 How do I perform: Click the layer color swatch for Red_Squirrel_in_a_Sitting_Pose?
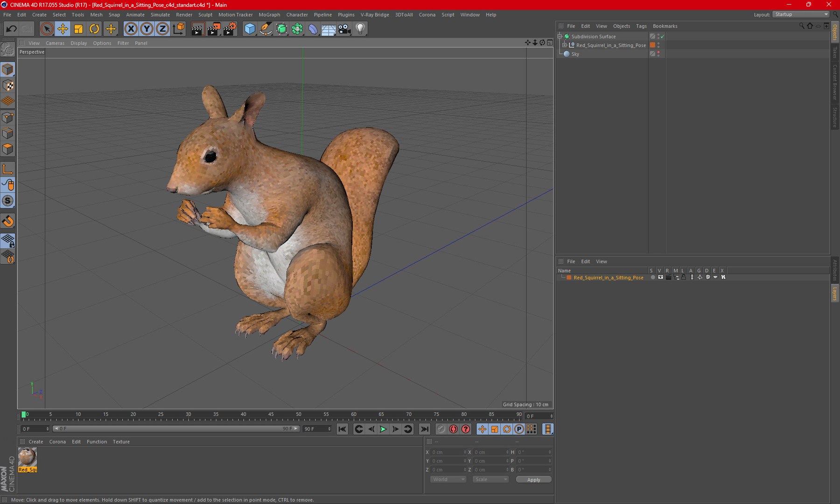tap(569, 277)
